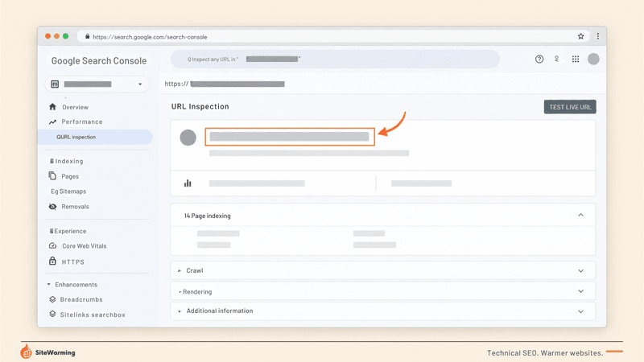The image size is (644, 362).
Task: Click the Performance trend icon
Action: [x=52, y=122]
